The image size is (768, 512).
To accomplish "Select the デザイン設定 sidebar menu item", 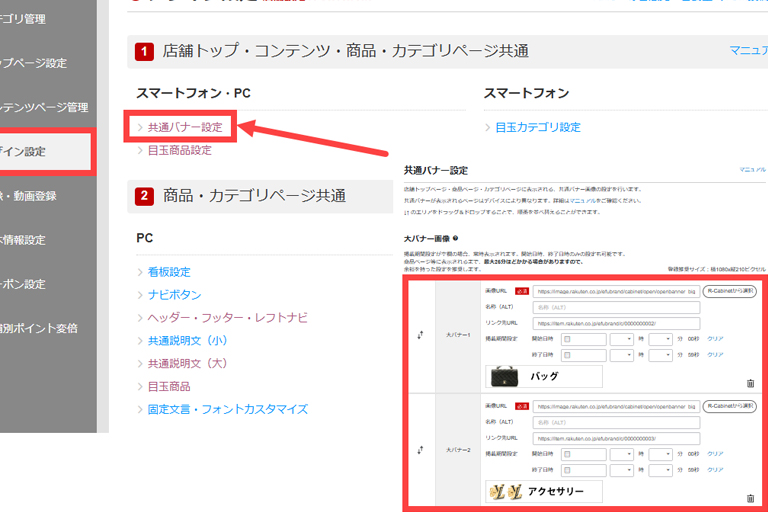I will pyautogui.click(x=45, y=151).
